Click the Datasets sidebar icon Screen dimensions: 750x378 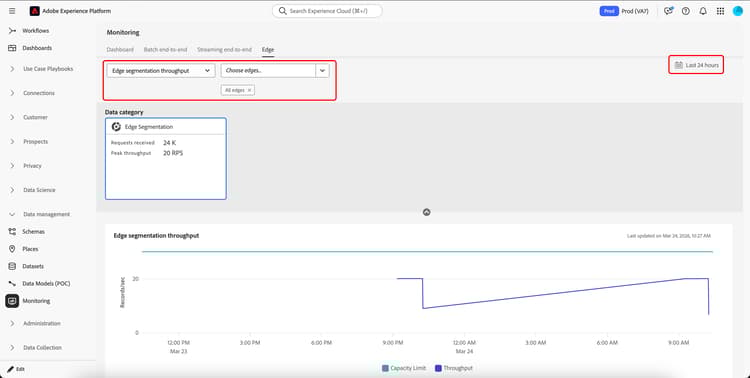pyautogui.click(x=12, y=266)
